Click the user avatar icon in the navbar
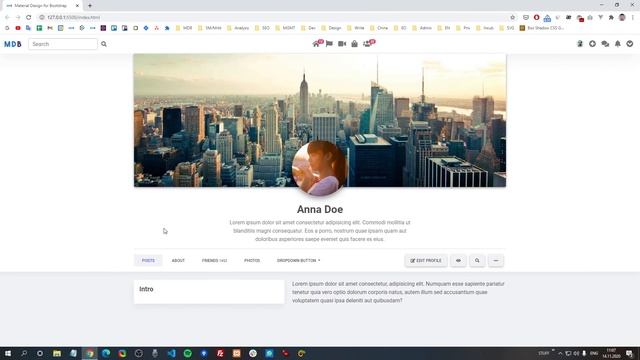 (x=580, y=44)
